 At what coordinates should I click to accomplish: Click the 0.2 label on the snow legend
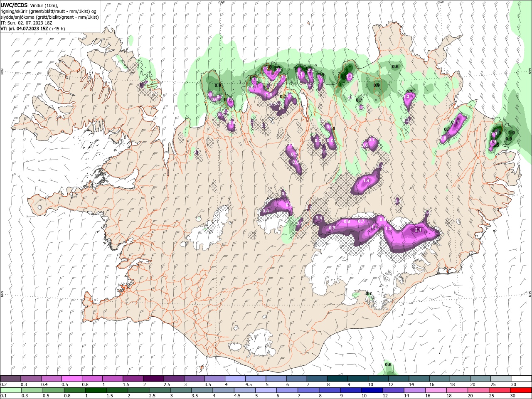4,384
